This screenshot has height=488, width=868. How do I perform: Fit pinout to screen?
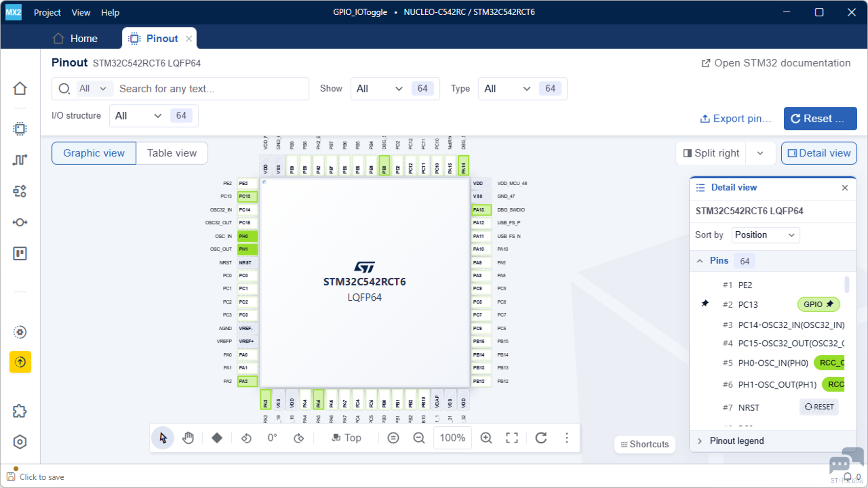coord(512,438)
